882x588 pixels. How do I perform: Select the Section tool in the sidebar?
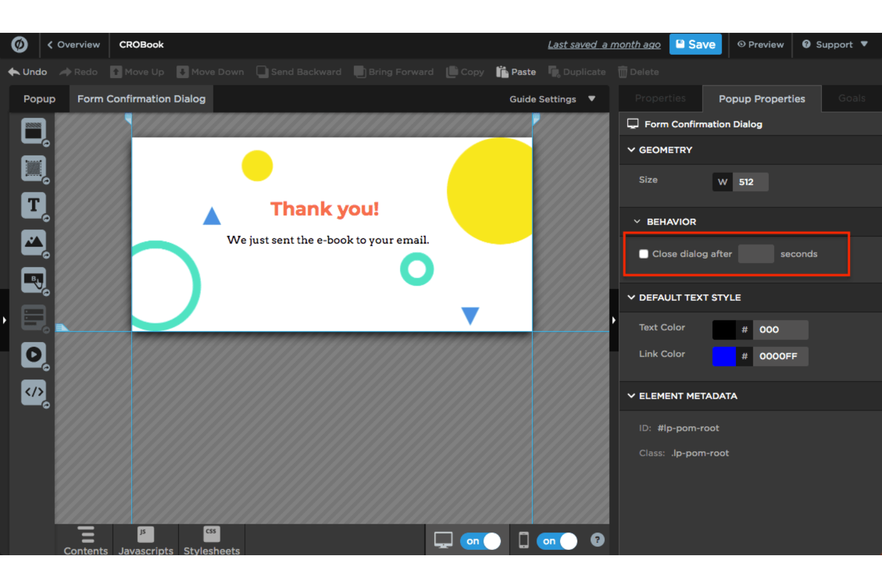[33, 131]
